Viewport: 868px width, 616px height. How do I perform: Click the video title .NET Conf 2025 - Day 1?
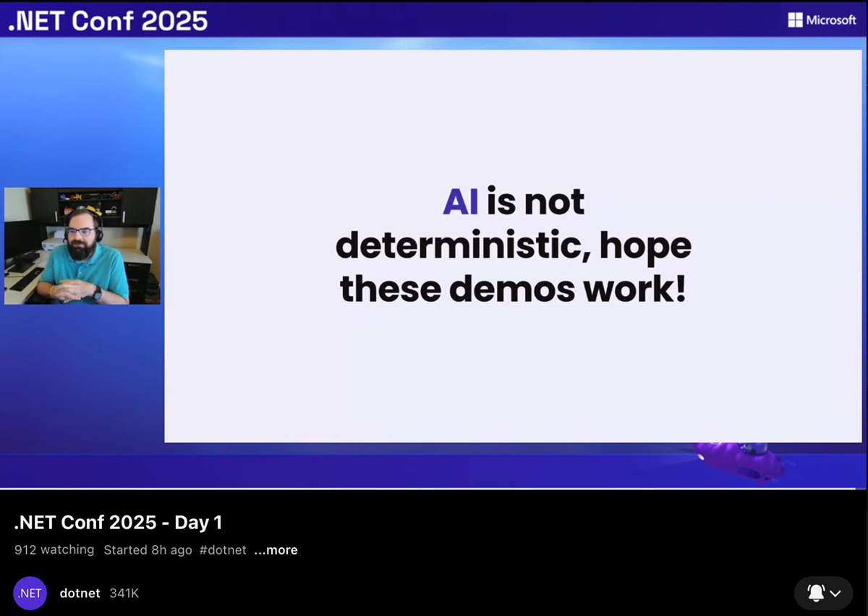coord(118,523)
